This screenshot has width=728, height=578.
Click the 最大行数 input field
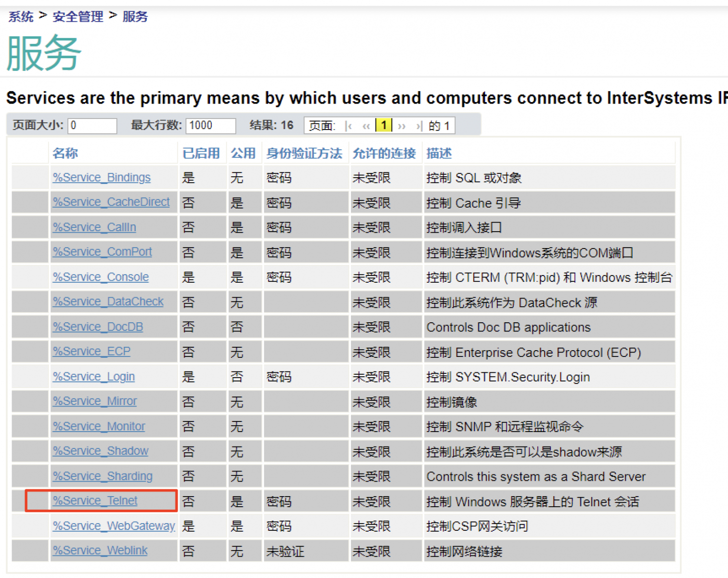[x=210, y=126]
